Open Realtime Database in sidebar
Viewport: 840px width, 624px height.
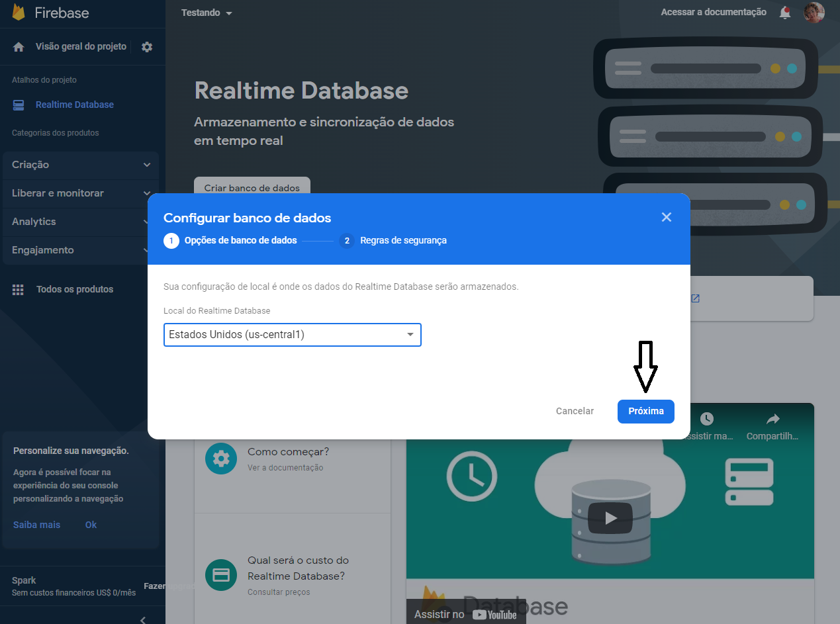click(x=75, y=105)
